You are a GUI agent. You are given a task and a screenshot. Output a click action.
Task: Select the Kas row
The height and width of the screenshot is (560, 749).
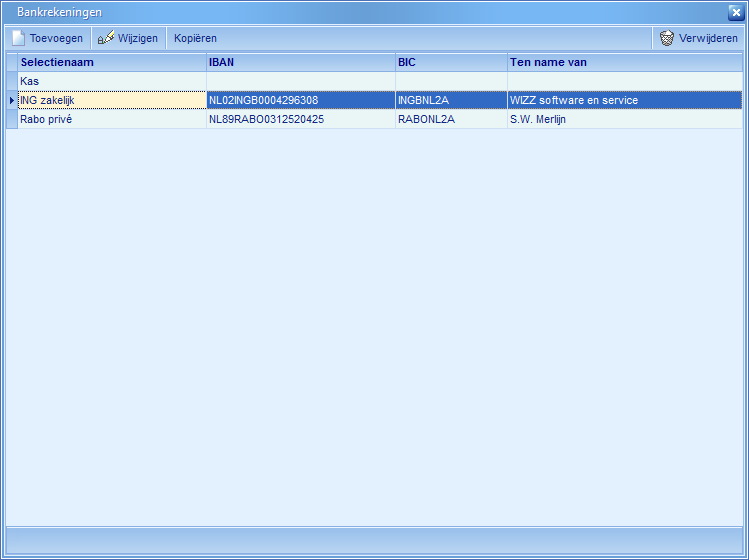coord(110,81)
